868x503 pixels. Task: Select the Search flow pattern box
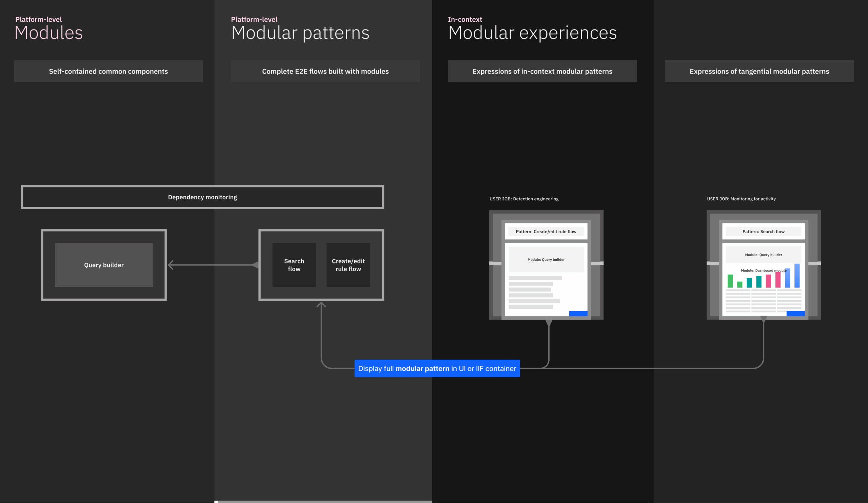click(294, 265)
